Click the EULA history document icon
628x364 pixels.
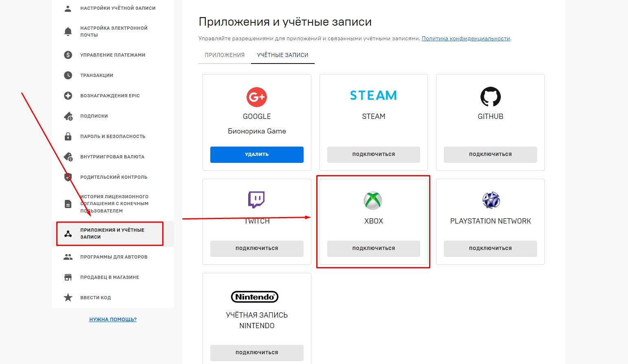click(68, 204)
